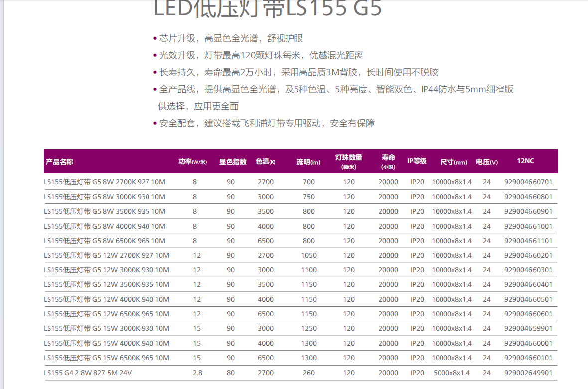Select the 12NC column header
Image resolution: width=588 pixels, height=389 pixels.
[525, 161]
